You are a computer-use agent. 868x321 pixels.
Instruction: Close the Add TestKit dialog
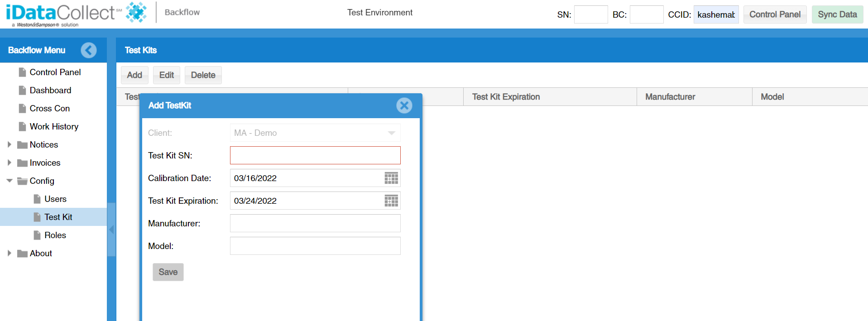[404, 105]
